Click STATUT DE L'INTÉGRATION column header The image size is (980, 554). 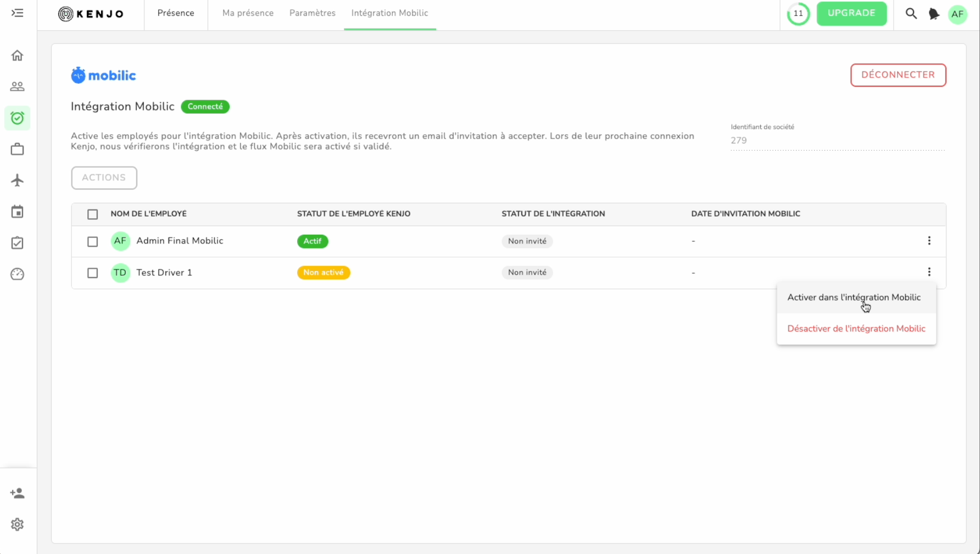tap(553, 214)
